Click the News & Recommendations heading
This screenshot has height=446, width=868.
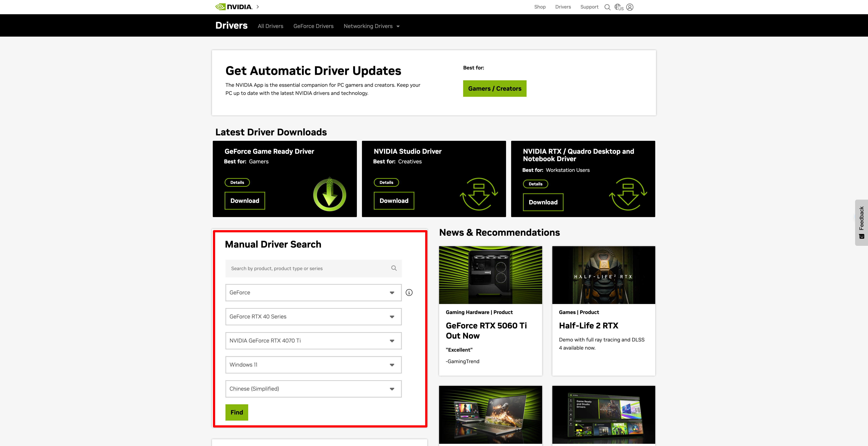point(500,232)
